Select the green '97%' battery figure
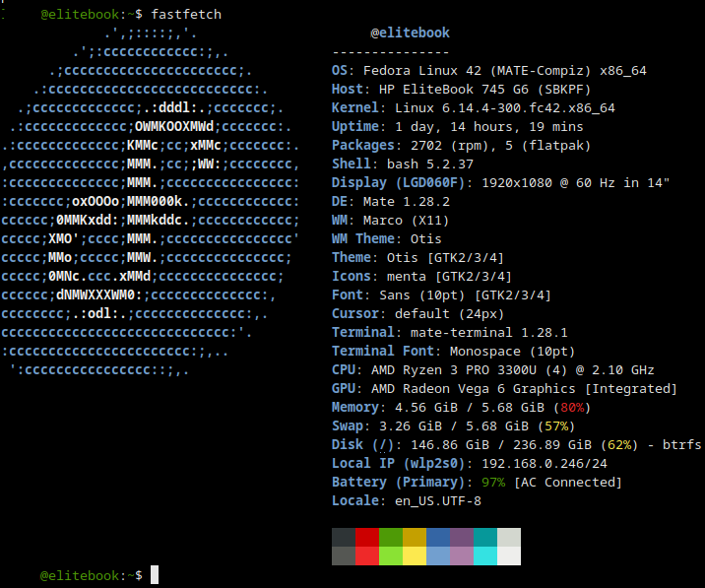Screen dimensions: 705x588 (493, 483)
